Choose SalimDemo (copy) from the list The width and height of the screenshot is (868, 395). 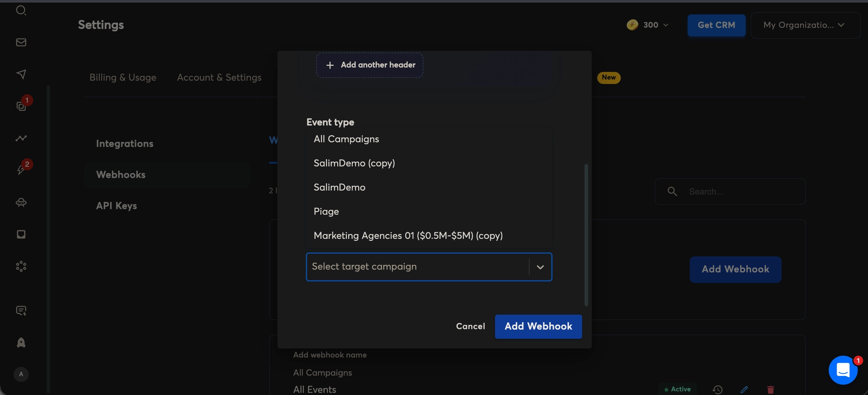[354, 163]
